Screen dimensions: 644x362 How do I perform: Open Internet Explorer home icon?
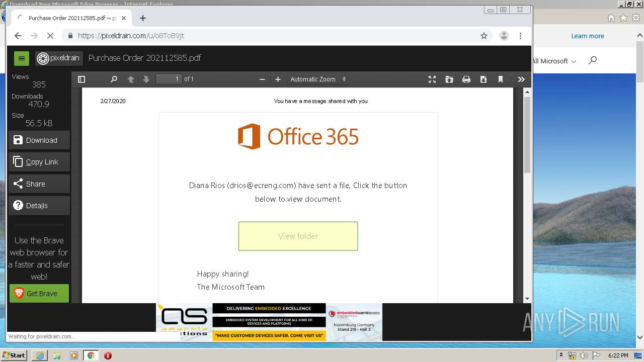tap(611, 18)
